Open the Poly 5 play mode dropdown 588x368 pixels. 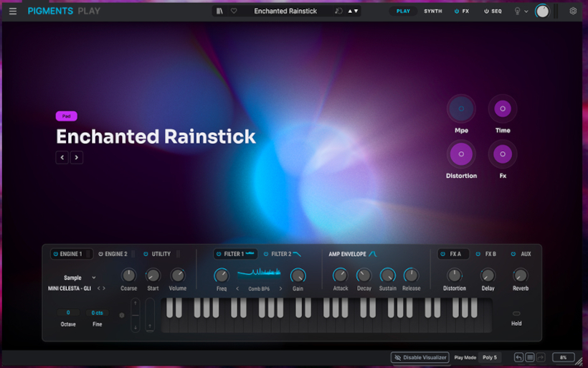[x=490, y=357]
